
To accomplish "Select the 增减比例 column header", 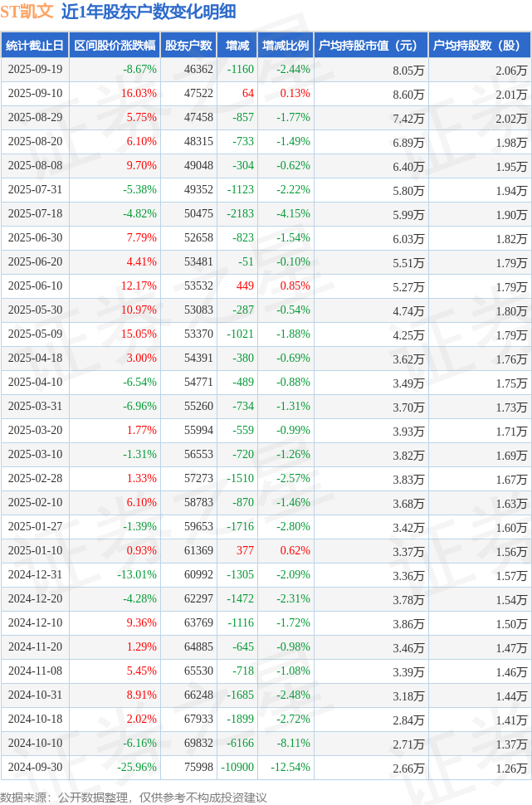I will [x=286, y=46].
